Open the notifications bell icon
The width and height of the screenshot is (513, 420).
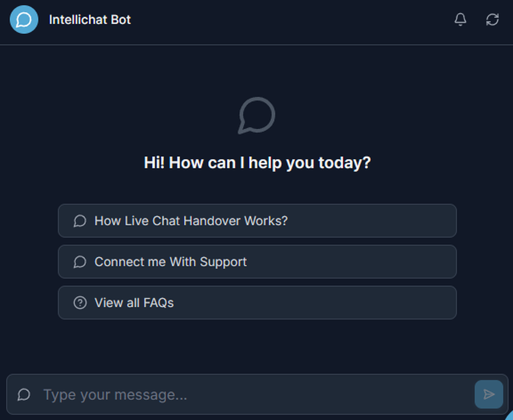460,19
